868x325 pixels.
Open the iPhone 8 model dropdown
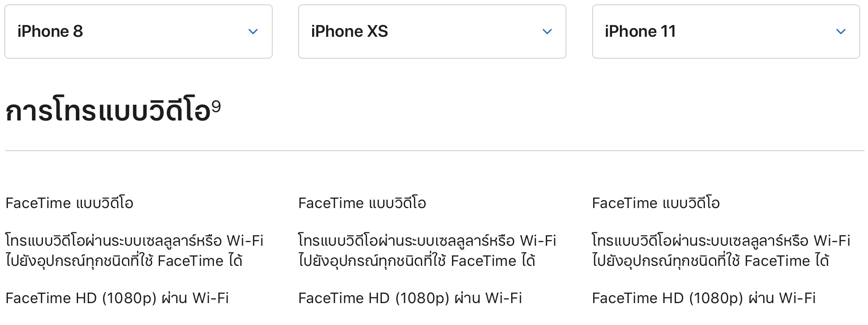[x=138, y=32]
